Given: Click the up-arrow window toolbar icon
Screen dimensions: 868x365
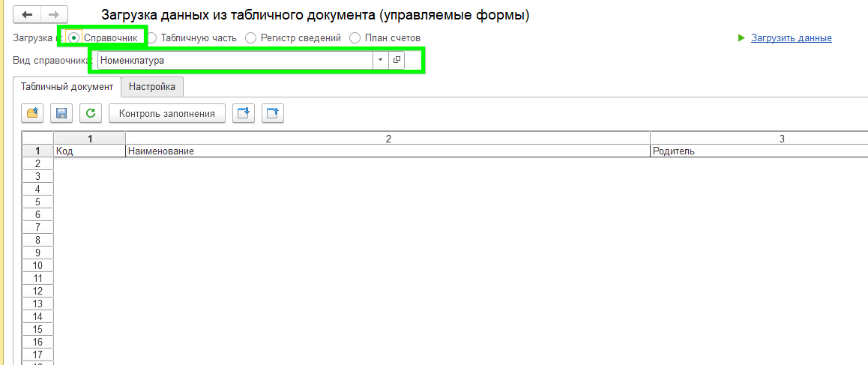Looking at the screenshot, I should click(x=272, y=113).
